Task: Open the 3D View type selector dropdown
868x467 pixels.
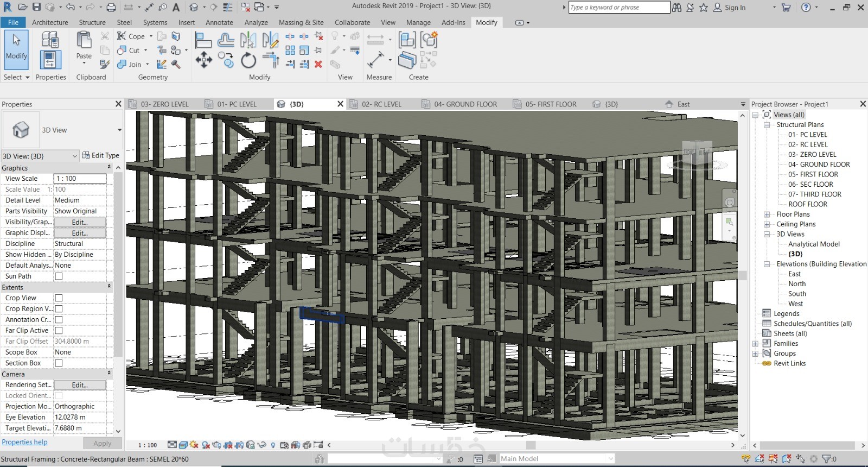Action: coord(119,130)
